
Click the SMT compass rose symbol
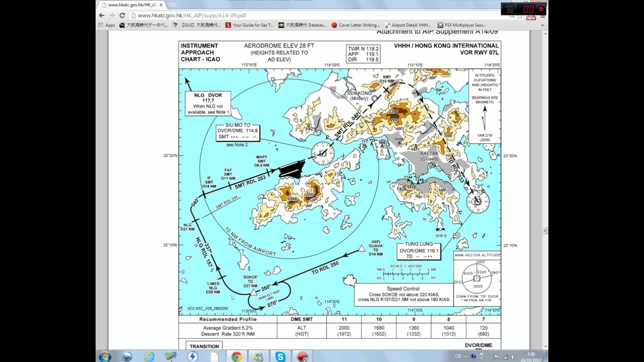tap(323, 153)
